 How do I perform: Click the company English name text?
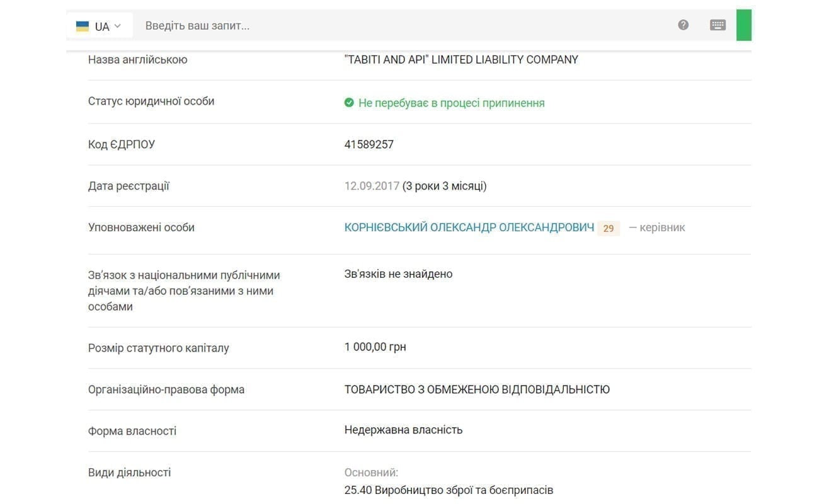[x=461, y=60]
